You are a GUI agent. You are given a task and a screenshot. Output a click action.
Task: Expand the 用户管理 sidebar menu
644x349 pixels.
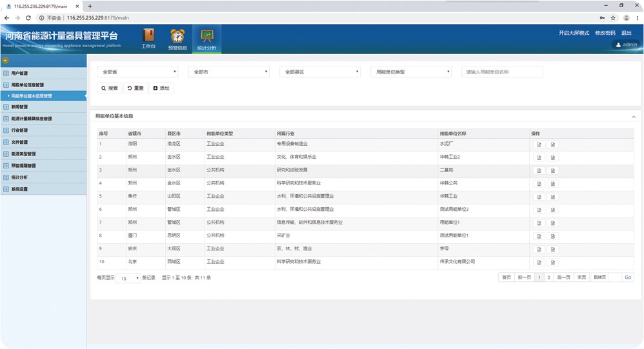[43, 73]
